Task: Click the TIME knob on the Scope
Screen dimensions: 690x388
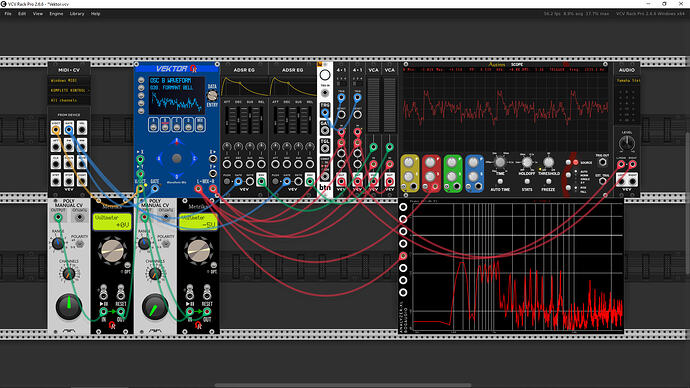Action: pyautogui.click(x=500, y=162)
